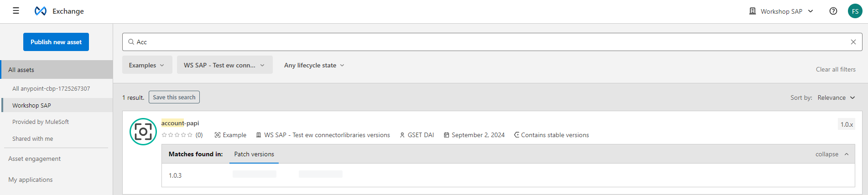The image size is (868, 195).
Task: Collapse the matches found panel
Action: pyautogui.click(x=832, y=154)
